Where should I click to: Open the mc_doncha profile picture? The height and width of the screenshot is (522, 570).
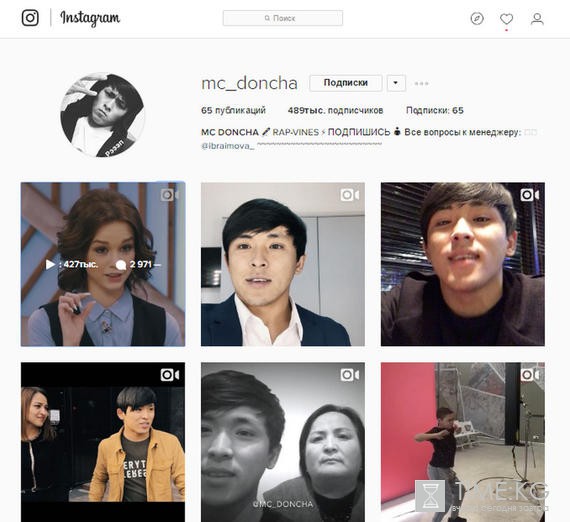[x=103, y=115]
